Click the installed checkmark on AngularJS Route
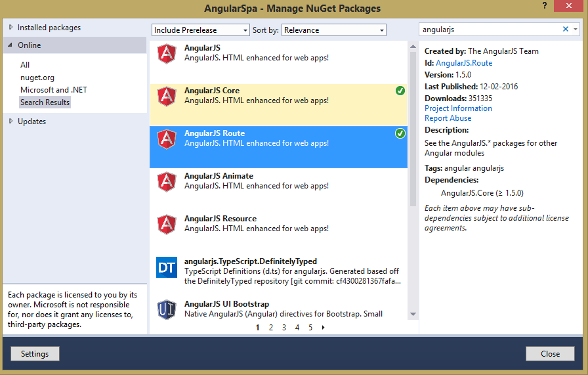 point(400,133)
